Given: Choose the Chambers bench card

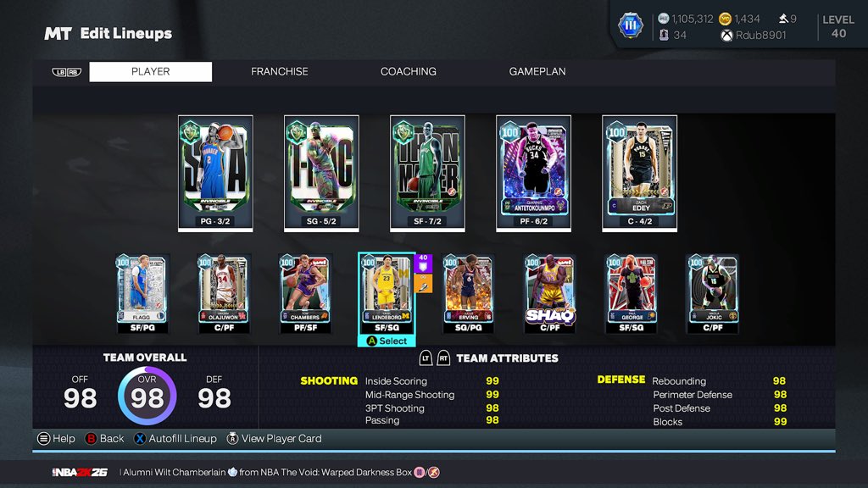Looking at the screenshot, I should [x=305, y=293].
